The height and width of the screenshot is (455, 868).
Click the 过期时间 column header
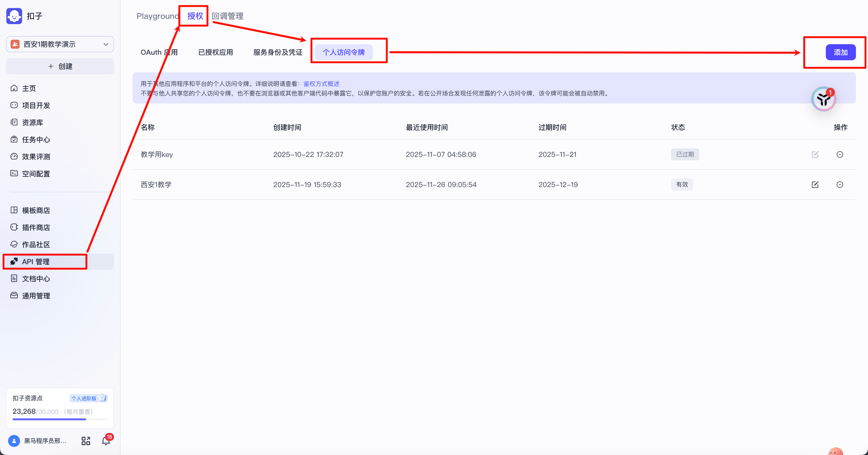[552, 127]
